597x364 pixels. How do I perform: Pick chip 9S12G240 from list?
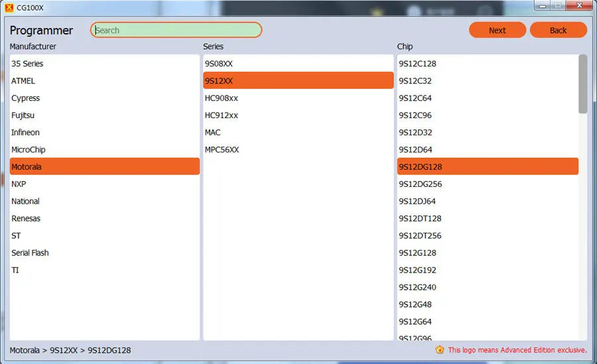(488, 287)
